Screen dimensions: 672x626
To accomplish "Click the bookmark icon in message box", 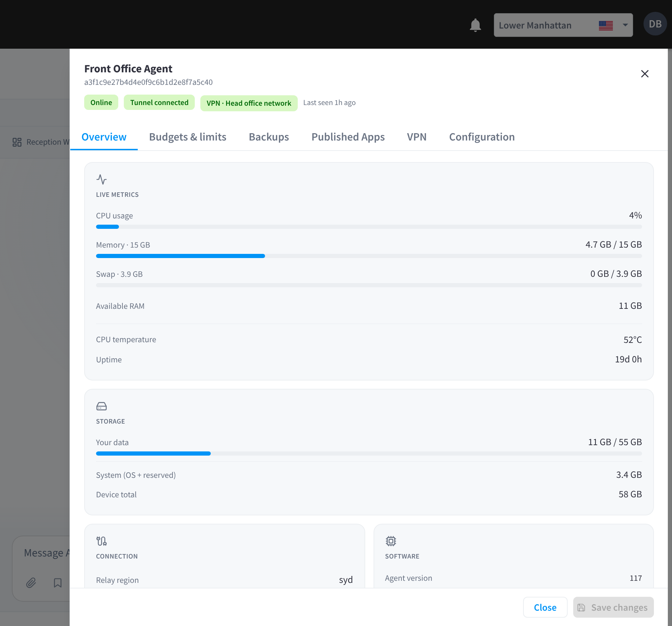I will (x=58, y=583).
